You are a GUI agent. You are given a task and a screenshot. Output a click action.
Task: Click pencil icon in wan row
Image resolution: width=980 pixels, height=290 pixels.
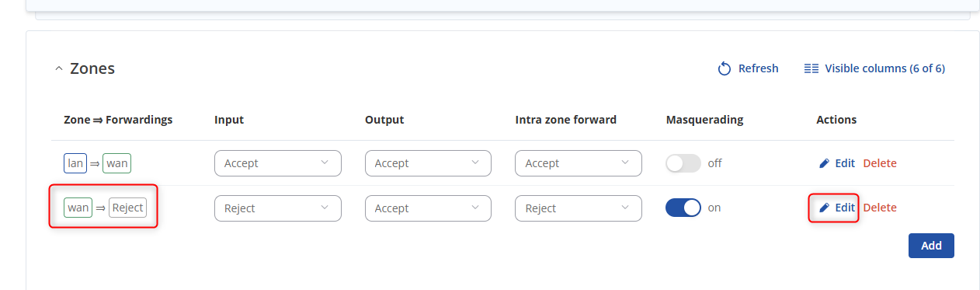click(x=825, y=208)
